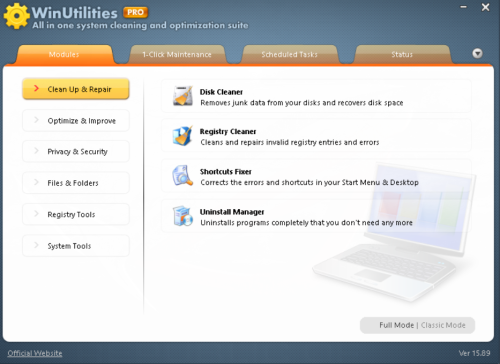Click the Uninstall Manager title

tap(232, 212)
